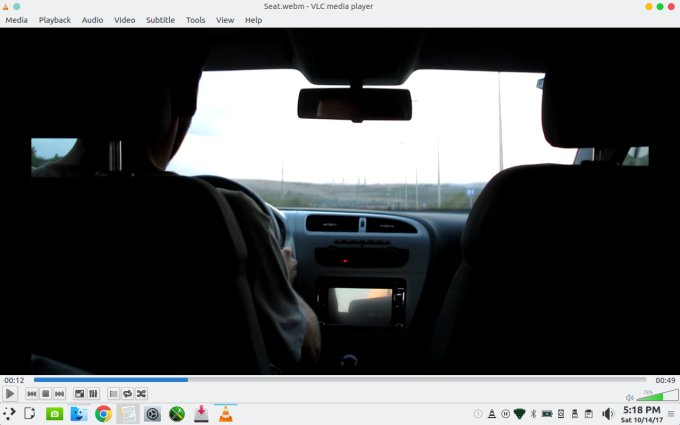680x425 pixels.
Task: Click the white document-shaped icon beside the application launcher
Action: pos(29,414)
